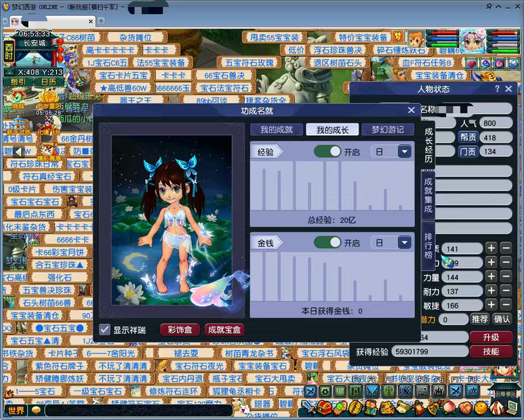Click the robe clothing icon
The width and height of the screenshot is (524, 420).
497,407
